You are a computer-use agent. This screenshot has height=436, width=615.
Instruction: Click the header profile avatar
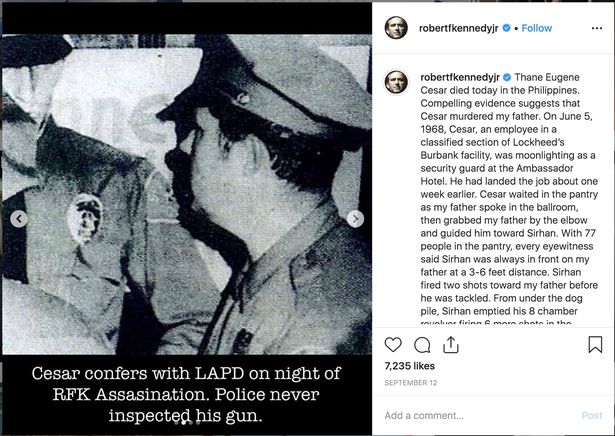coord(397,28)
